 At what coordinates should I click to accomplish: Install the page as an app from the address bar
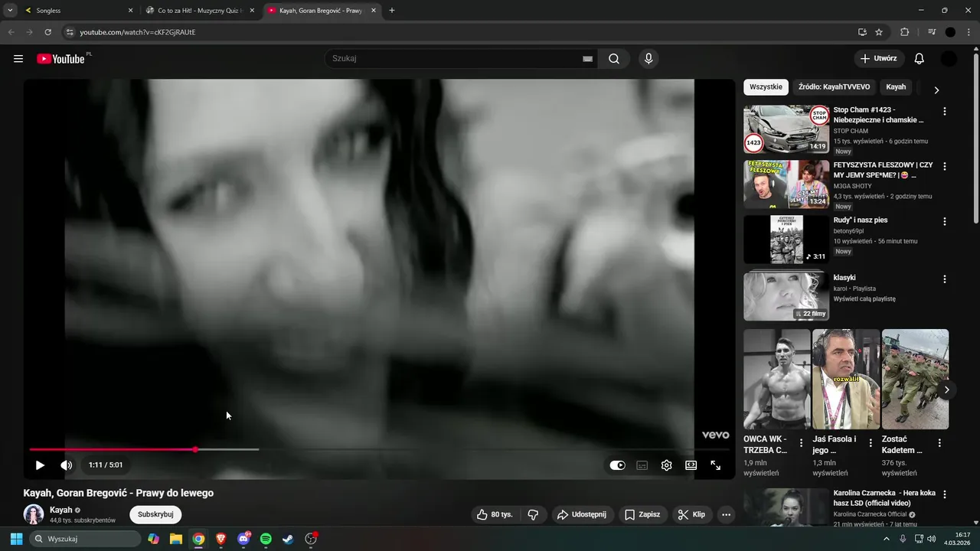pyautogui.click(x=862, y=32)
